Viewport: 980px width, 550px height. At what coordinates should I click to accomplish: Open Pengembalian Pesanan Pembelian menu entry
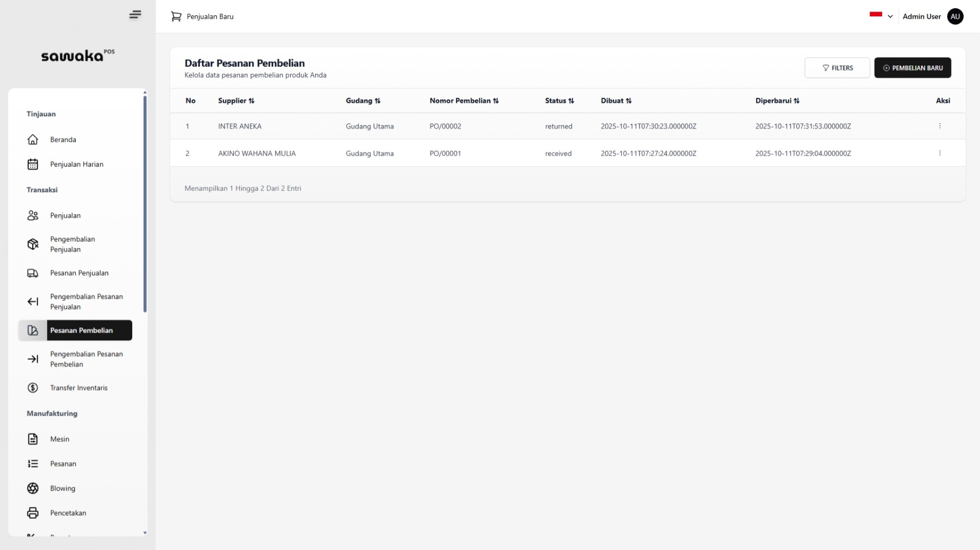86,359
